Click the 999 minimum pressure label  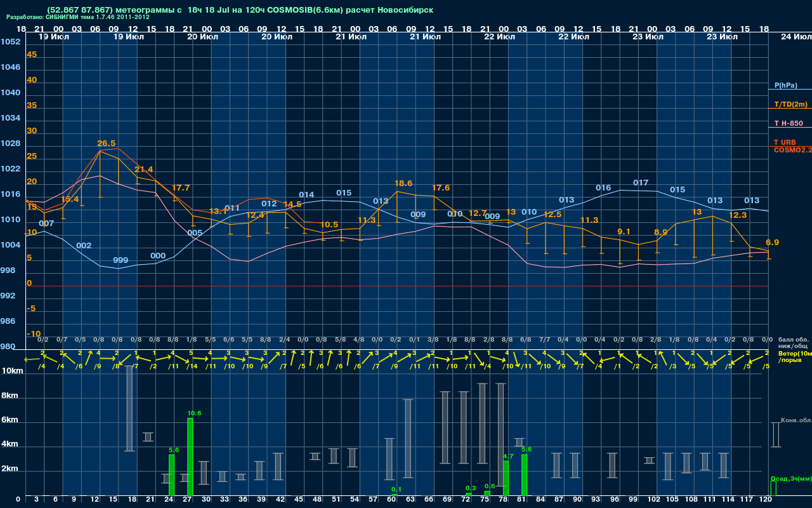[121, 260]
